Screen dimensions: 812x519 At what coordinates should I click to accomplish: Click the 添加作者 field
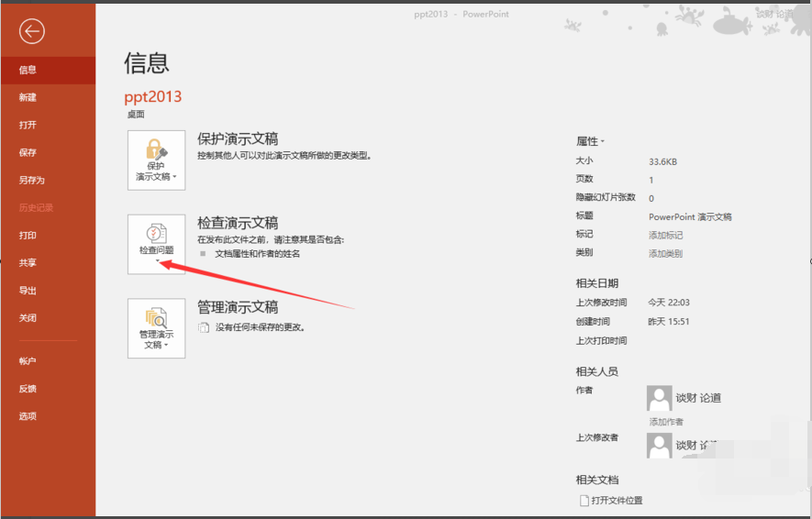coord(666,422)
